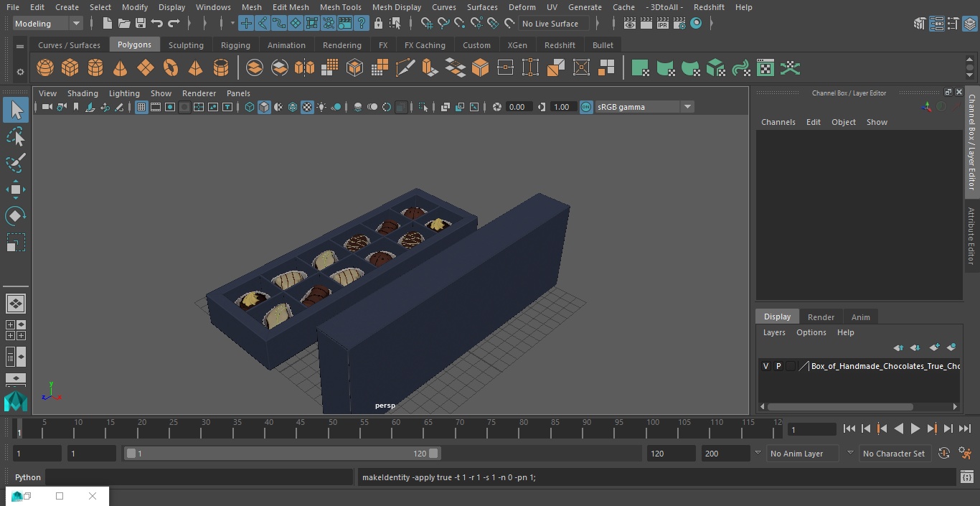Click the Python command input field
Image resolution: width=980 pixels, height=506 pixels.
coord(199,477)
